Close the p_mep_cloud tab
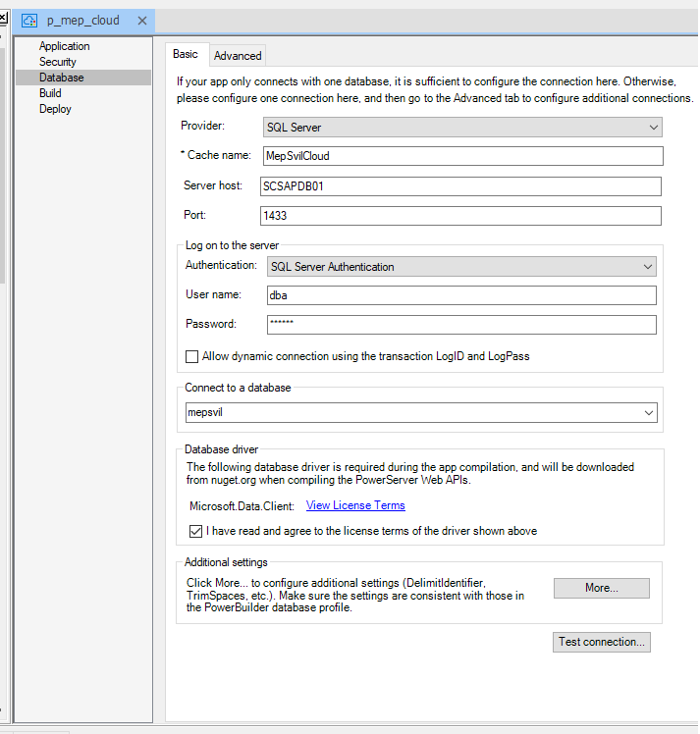Image resolution: width=700 pixels, height=734 pixels. 143,21
